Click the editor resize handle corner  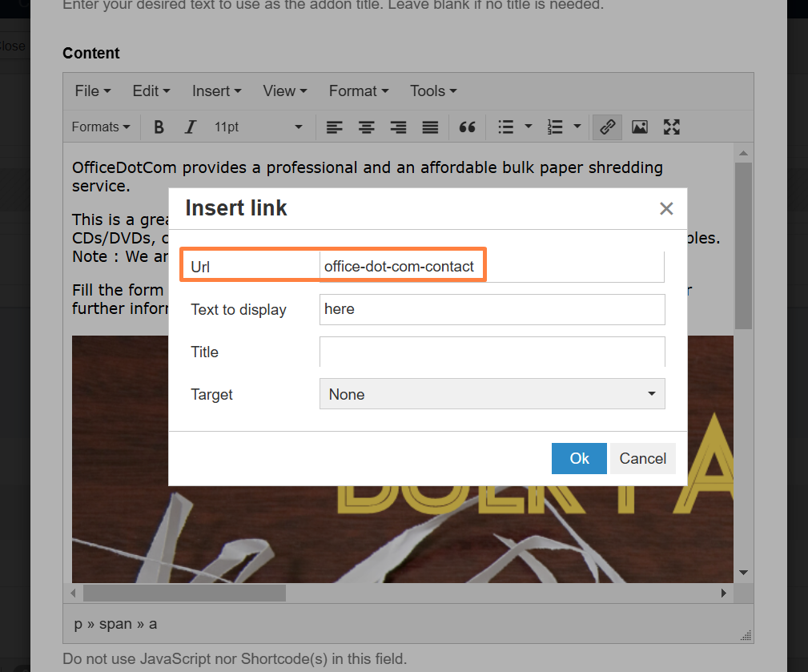[746, 635]
